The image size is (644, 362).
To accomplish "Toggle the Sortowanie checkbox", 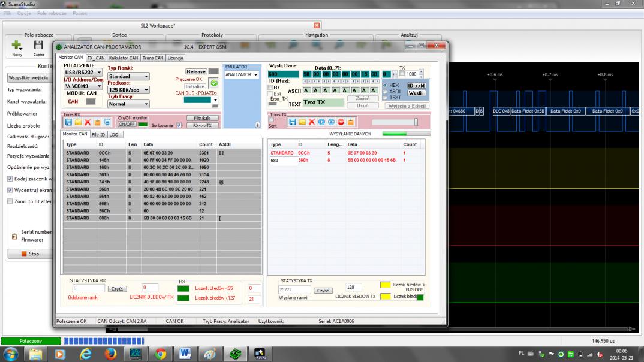I will [179, 126].
